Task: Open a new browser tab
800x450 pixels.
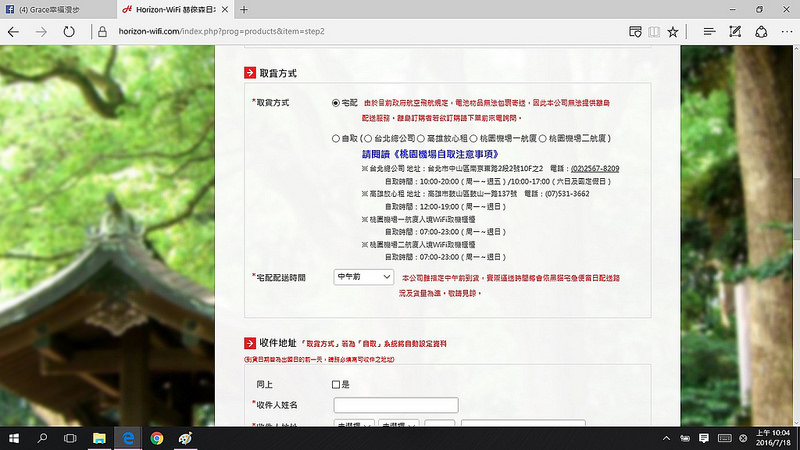Action: point(244,9)
